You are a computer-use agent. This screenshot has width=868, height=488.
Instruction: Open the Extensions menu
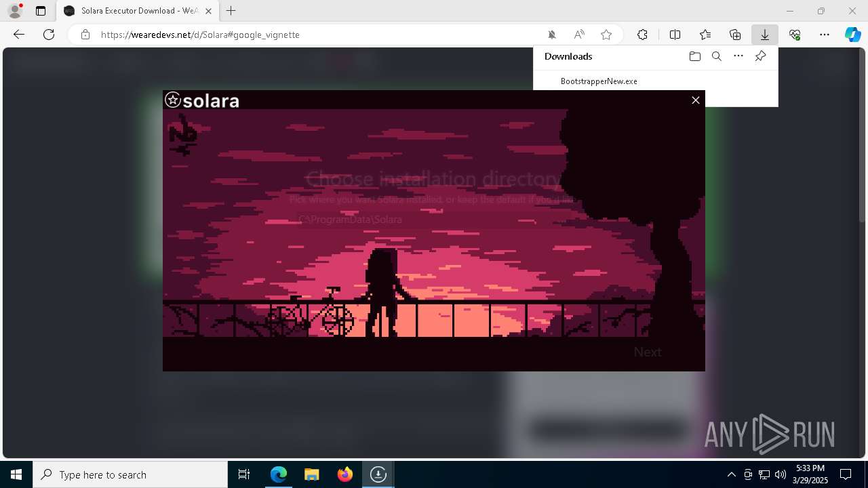pyautogui.click(x=642, y=35)
